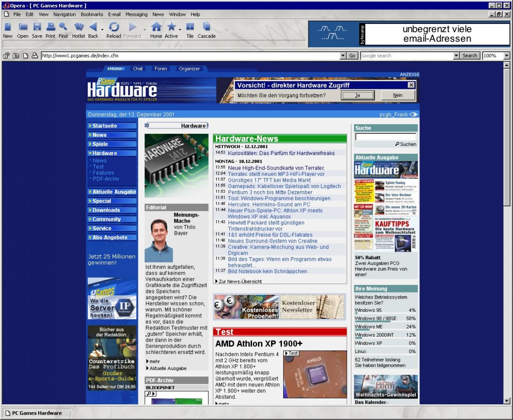Open the Bookmarks menu

tap(92, 14)
